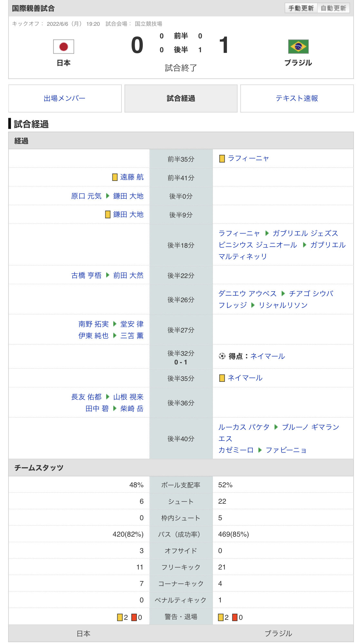361x644 pixels.
Task: Click the Japan flag icon
Action: pos(63,47)
